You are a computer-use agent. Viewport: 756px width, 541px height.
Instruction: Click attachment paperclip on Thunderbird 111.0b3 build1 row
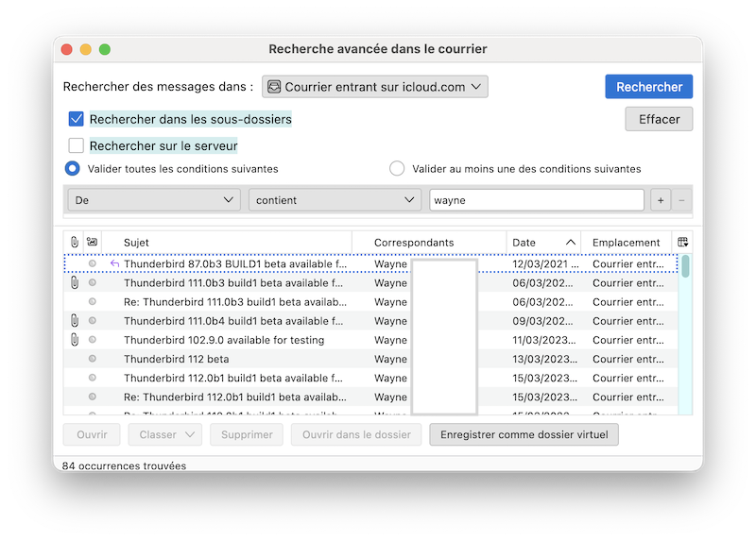(75, 283)
